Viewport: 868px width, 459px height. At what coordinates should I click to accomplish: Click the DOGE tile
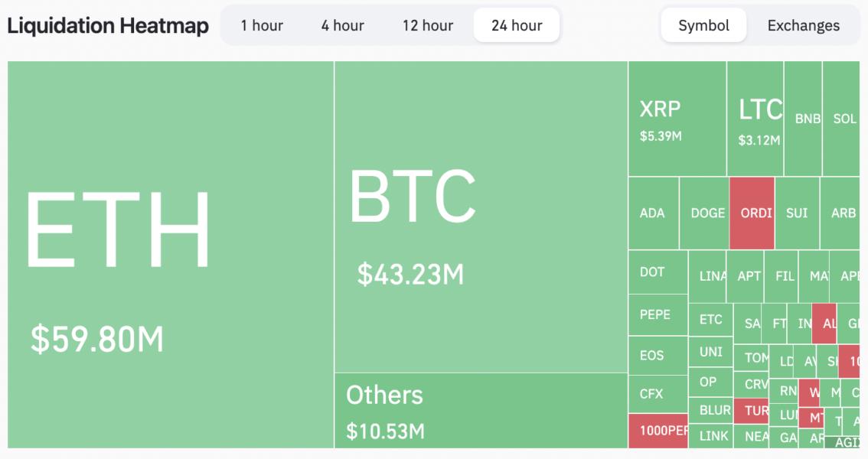[x=703, y=213]
